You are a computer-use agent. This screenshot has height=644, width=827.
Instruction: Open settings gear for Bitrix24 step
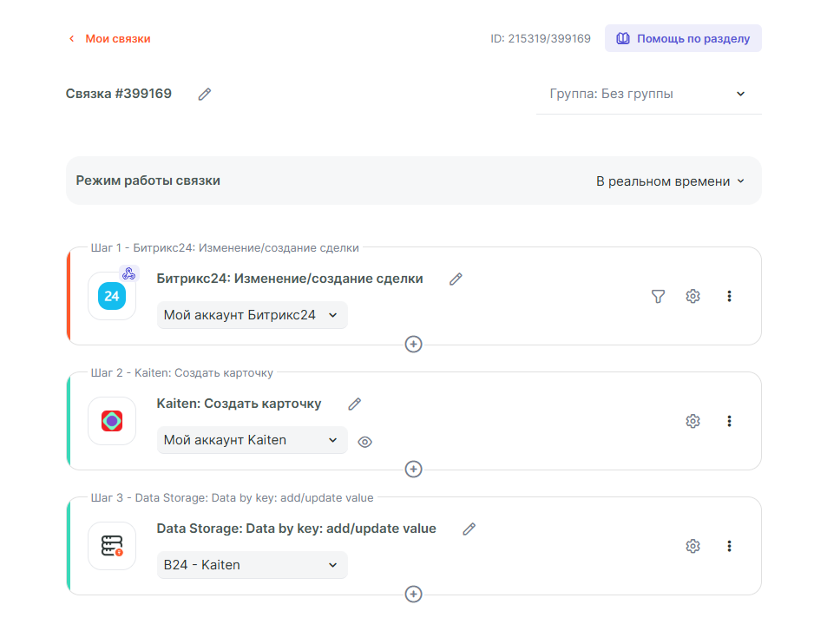pyautogui.click(x=692, y=297)
